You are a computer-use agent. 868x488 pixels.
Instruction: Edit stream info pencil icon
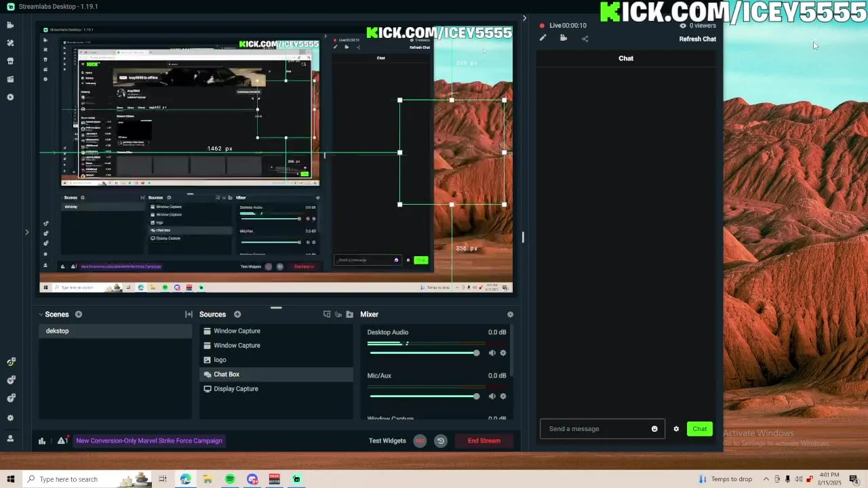[542, 39]
